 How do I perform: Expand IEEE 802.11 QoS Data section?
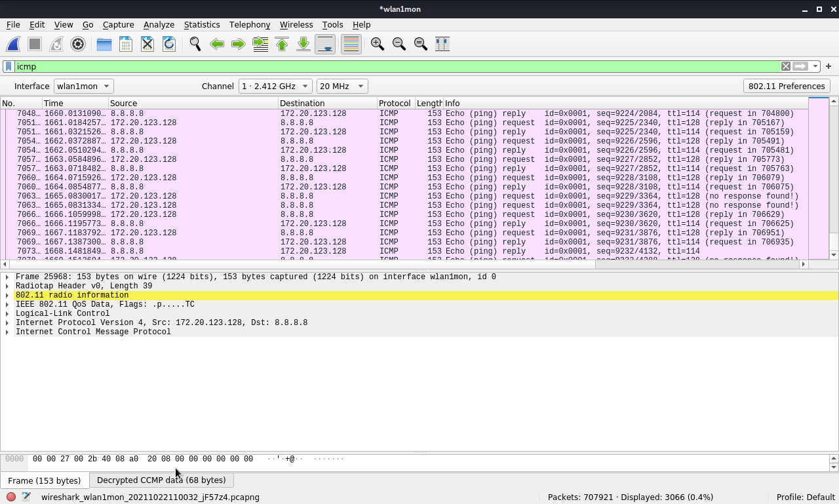7,304
